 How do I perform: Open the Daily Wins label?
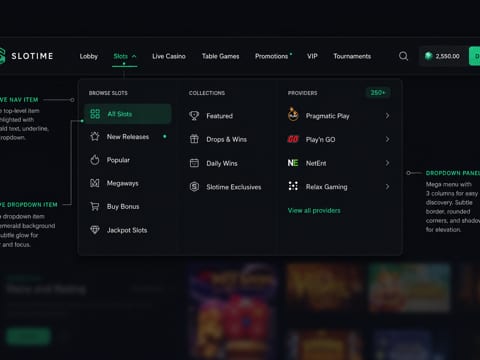222,163
